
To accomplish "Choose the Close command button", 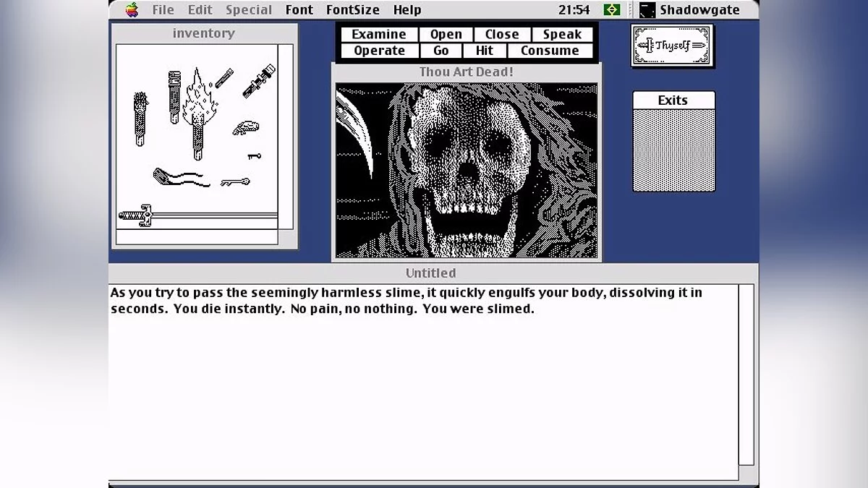I will pyautogui.click(x=502, y=34).
